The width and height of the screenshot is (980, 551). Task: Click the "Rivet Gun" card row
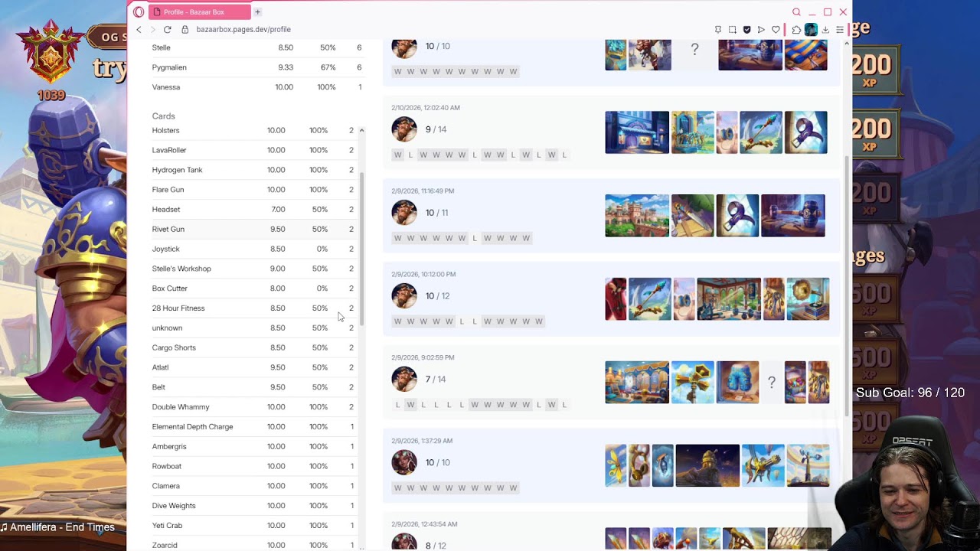pyautogui.click(x=253, y=230)
